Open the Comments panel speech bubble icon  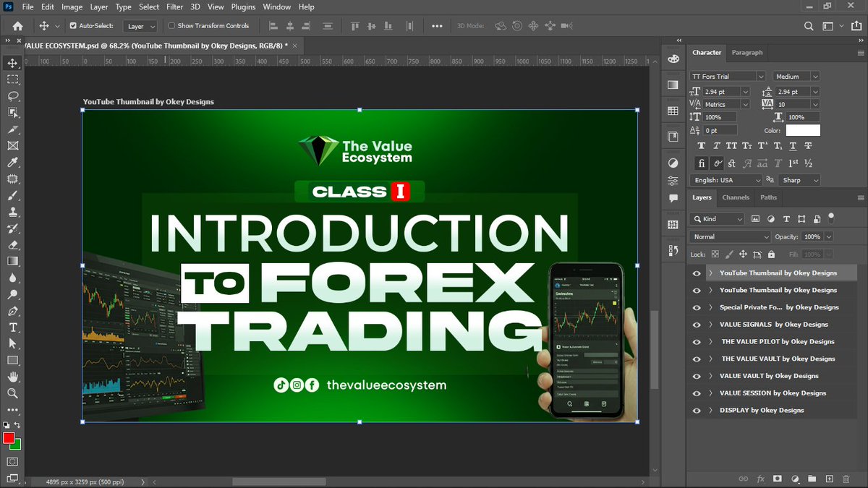pyautogui.click(x=673, y=197)
